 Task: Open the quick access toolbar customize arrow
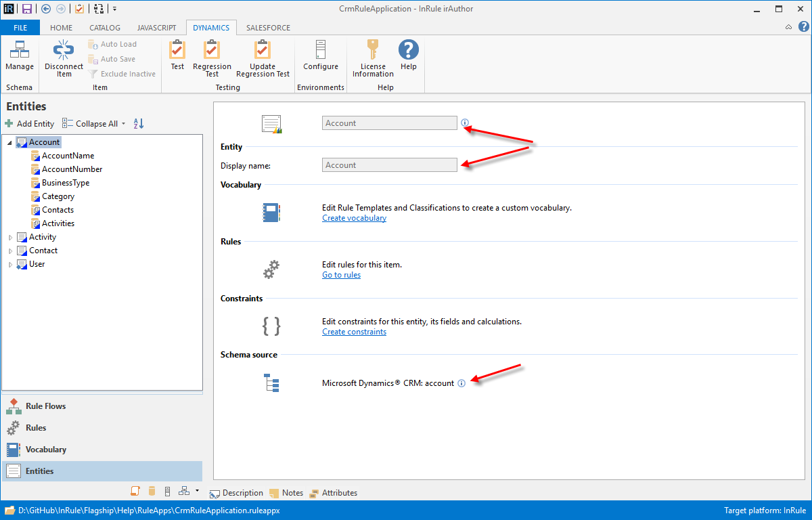(114, 9)
